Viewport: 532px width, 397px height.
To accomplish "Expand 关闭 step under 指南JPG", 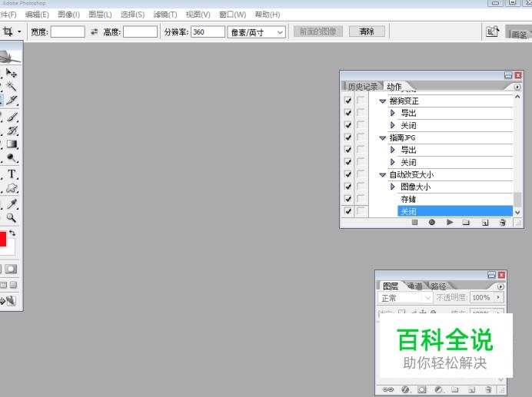I will point(393,162).
